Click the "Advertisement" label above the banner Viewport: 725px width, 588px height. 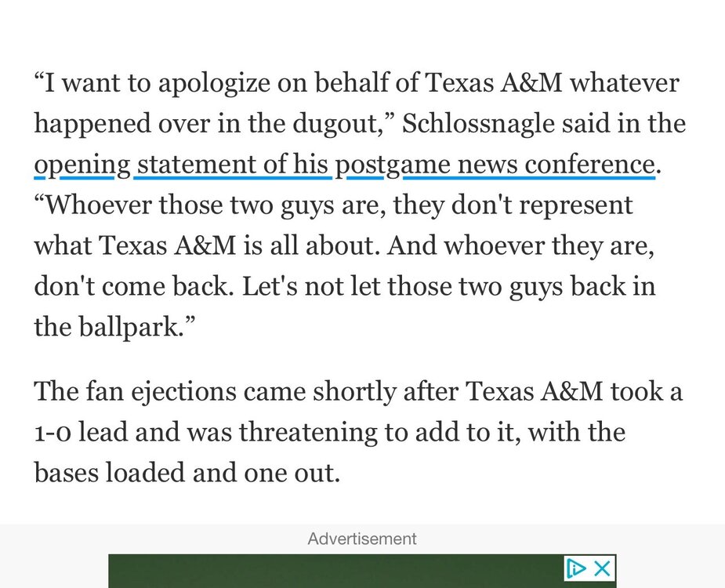(x=362, y=539)
